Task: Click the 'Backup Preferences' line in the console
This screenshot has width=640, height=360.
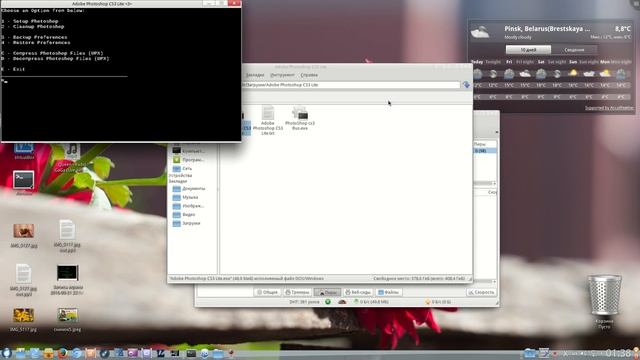Action: (x=36, y=37)
